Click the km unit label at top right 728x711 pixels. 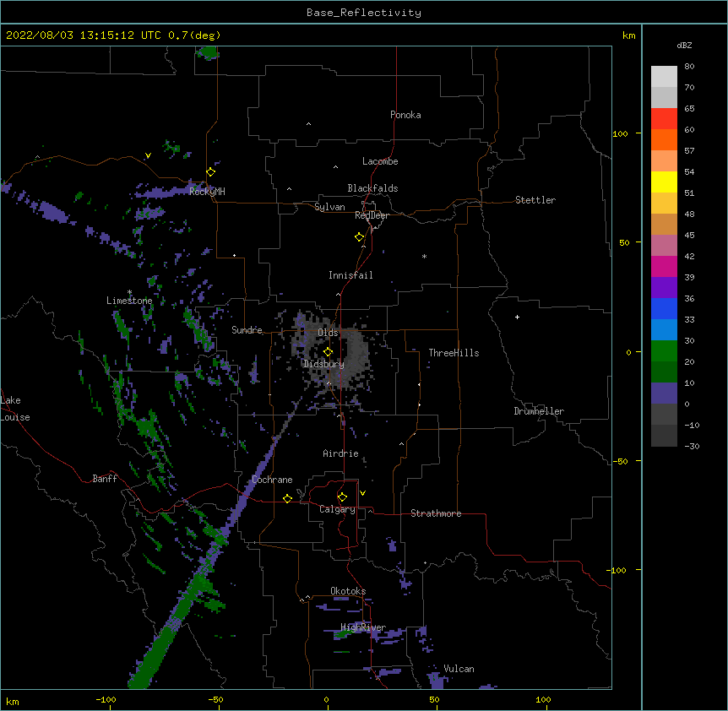[628, 35]
